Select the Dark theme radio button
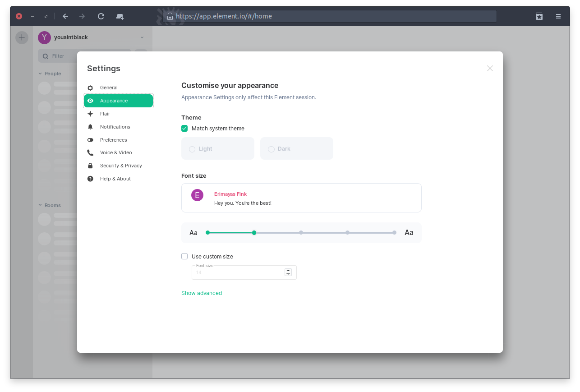 pyautogui.click(x=271, y=149)
